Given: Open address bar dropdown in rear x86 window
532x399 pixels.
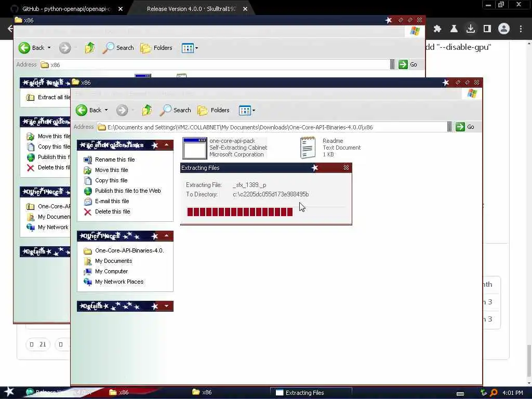Looking at the screenshot, I should click(x=392, y=64).
